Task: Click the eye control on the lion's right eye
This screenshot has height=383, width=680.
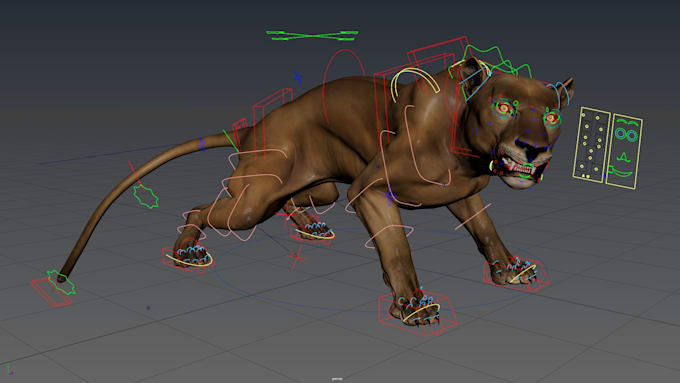Action: [504, 107]
